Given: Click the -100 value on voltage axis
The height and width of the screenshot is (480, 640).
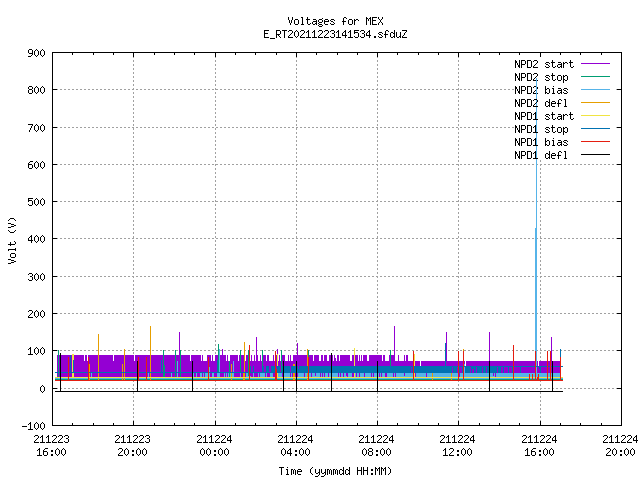Looking at the screenshot, I should pos(33,426).
